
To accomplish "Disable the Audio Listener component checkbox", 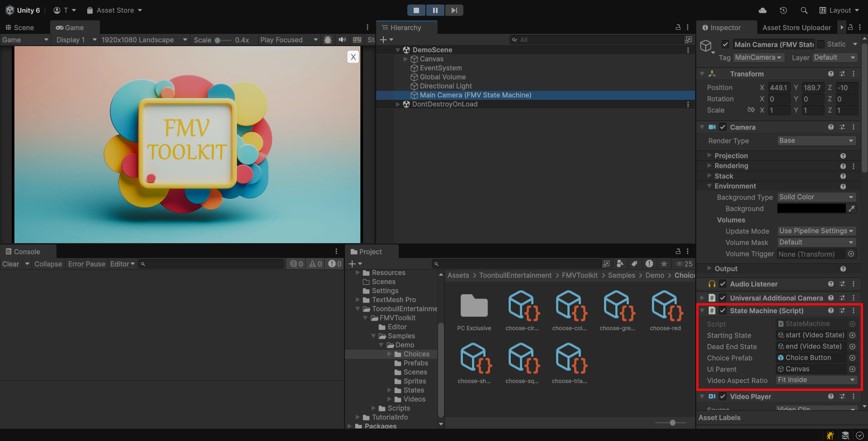I will click(722, 284).
